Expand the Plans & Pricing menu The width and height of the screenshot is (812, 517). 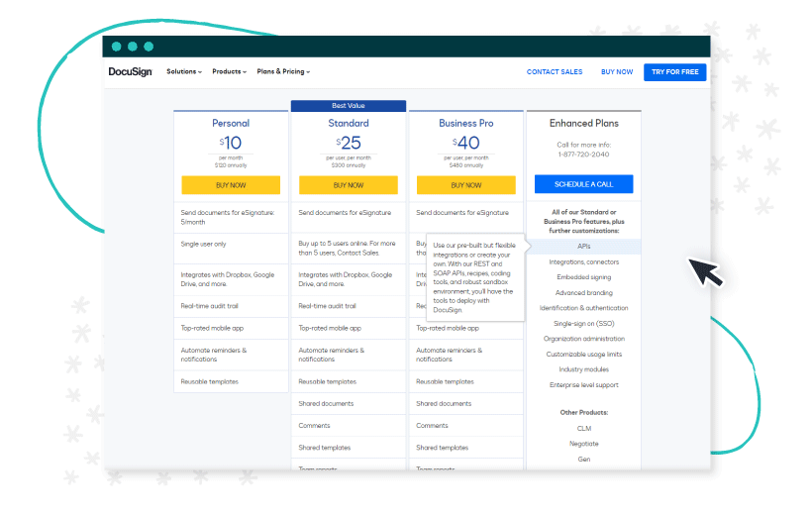click(x=283, y=71)
